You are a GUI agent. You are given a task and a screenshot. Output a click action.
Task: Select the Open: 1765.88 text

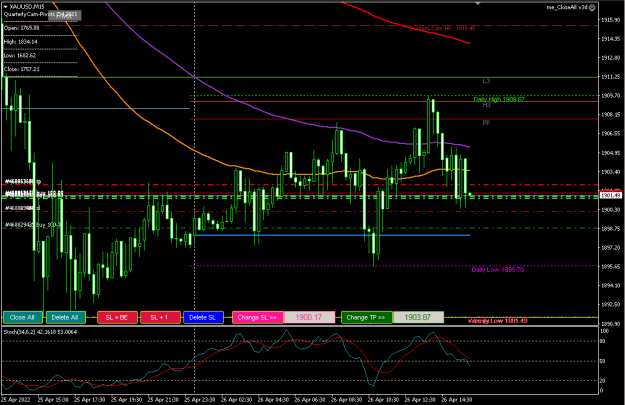pyautogui.click(x=22, y=28)
